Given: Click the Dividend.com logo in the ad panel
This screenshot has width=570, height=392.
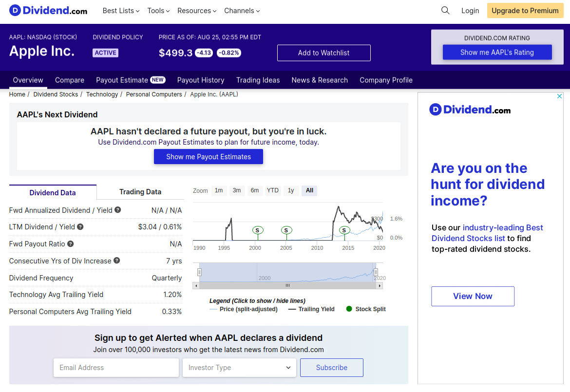Looking at the screenshot, I should point(470,110).
